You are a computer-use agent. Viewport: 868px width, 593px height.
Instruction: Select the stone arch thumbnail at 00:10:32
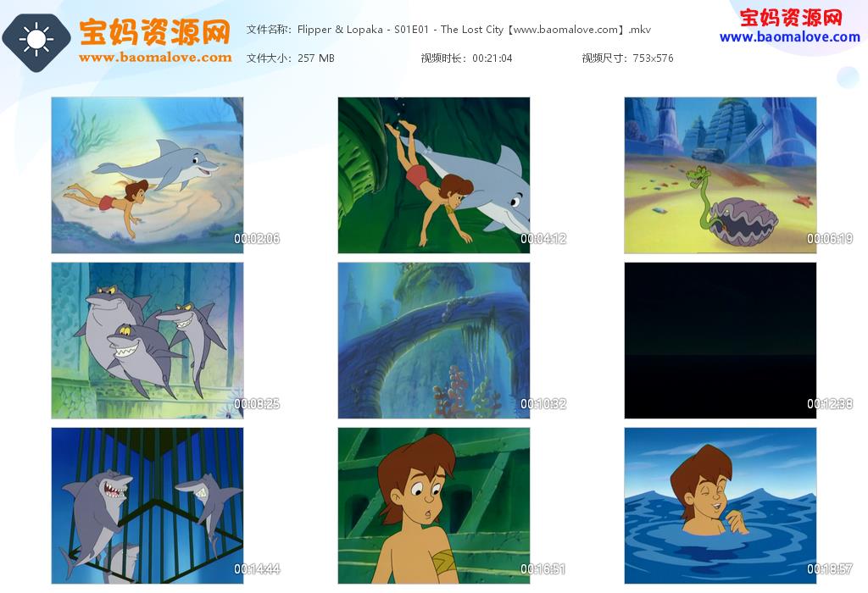click(434, 341)
